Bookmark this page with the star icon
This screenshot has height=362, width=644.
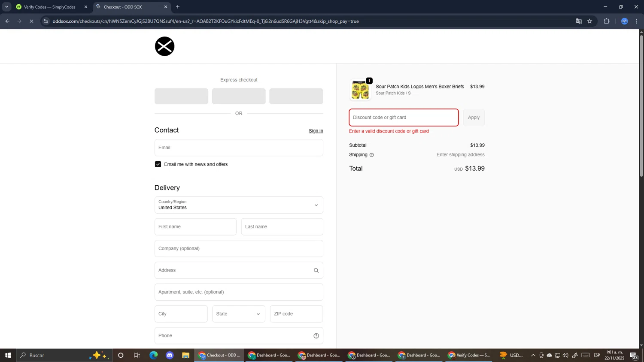pyautogui.click(x=589, y=21)
